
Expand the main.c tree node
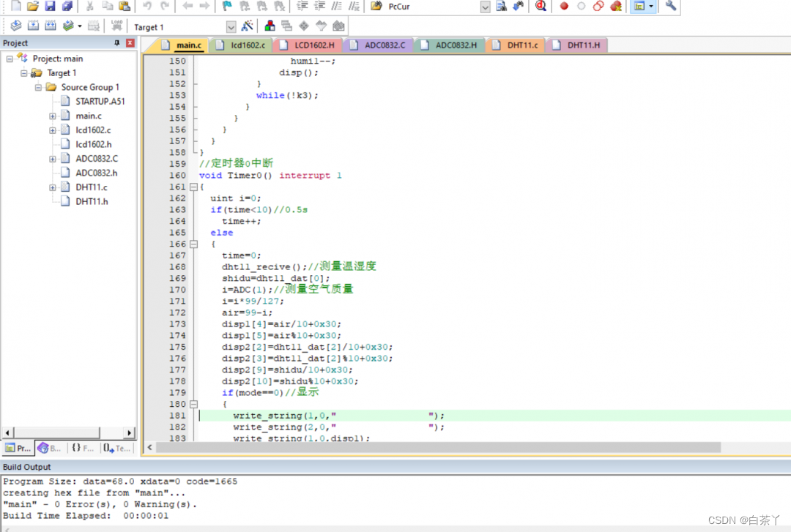[x=53, y=116]
